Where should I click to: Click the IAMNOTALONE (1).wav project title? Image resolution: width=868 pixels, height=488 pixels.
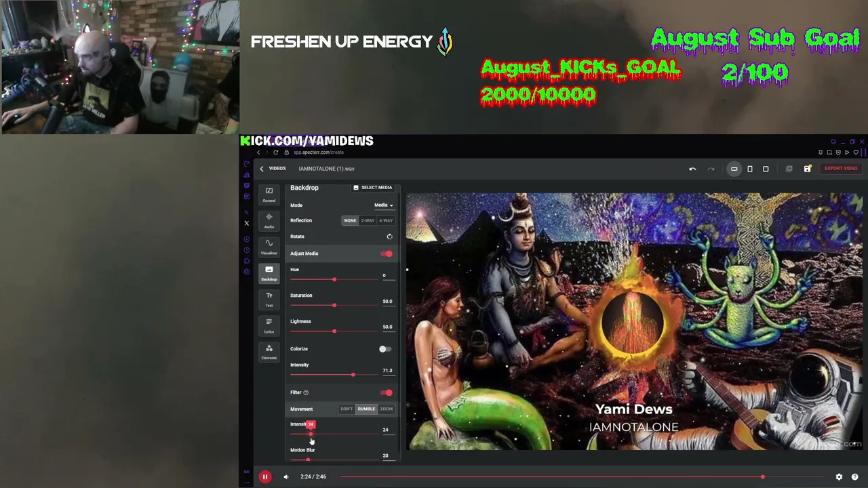click(x=326, y=169)
